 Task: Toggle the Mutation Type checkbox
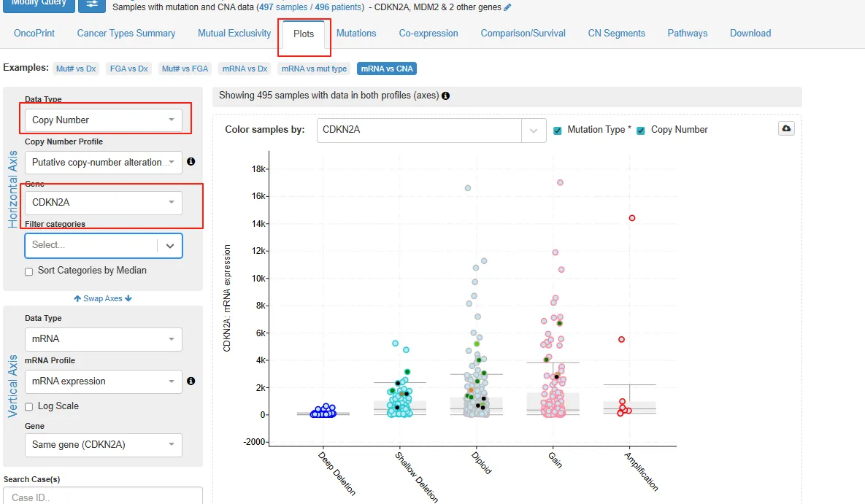pos(558,130)
